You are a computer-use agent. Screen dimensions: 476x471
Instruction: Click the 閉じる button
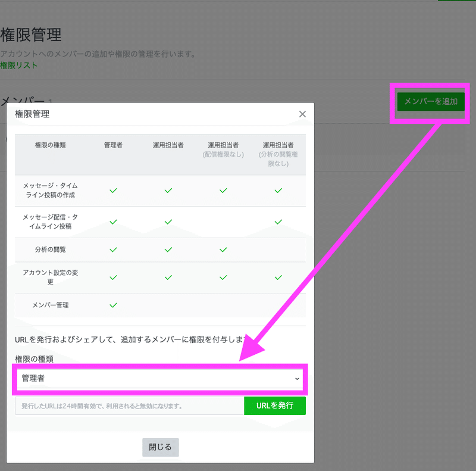coord(160,447)
